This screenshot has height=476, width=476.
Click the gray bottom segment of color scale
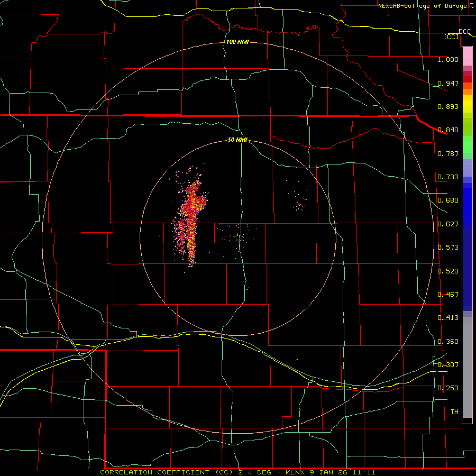coord(467,368)
